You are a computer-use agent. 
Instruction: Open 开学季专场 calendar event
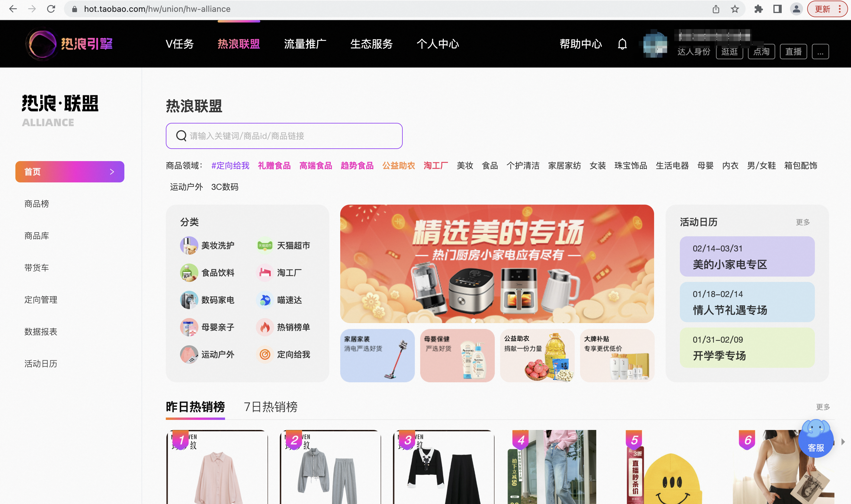(747, 347)
